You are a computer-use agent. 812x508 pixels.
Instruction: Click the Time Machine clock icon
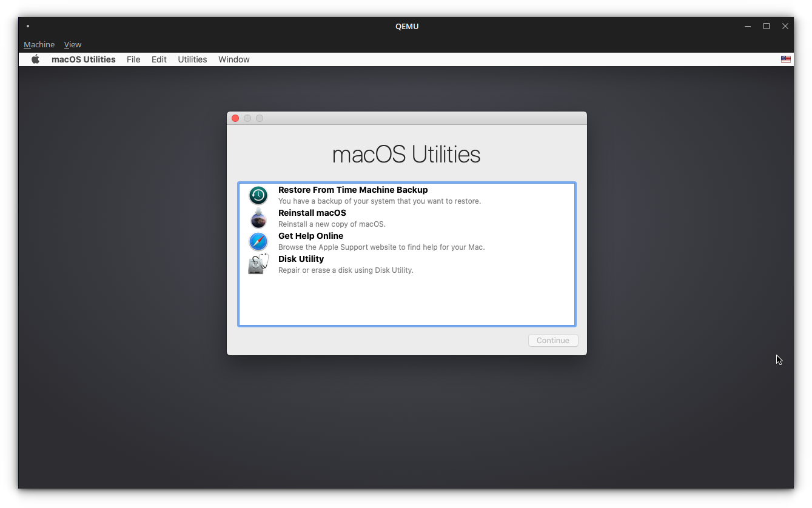pyautogui.click(x=258, y=195)
